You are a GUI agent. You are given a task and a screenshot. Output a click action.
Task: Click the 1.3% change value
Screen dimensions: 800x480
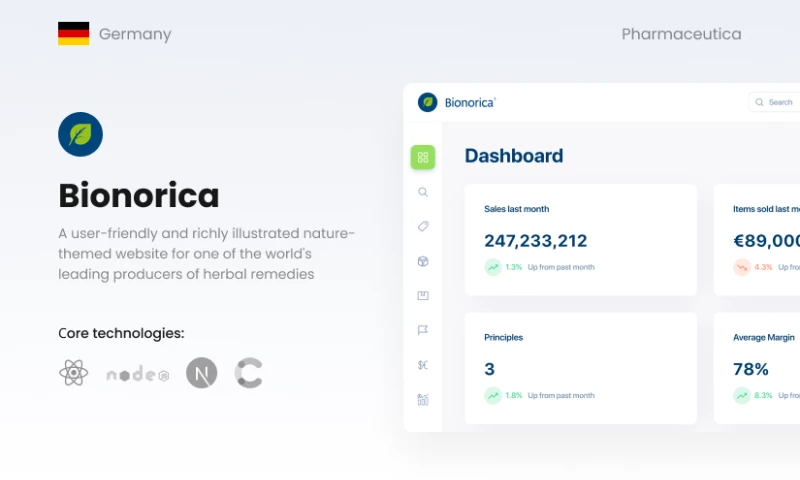click(514, 267)
